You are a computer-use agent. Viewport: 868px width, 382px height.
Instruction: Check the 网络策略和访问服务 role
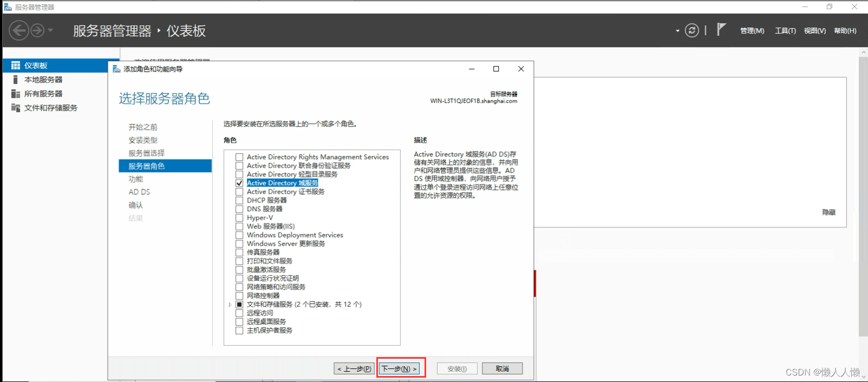pyautogui.click(x=239, y=287)
